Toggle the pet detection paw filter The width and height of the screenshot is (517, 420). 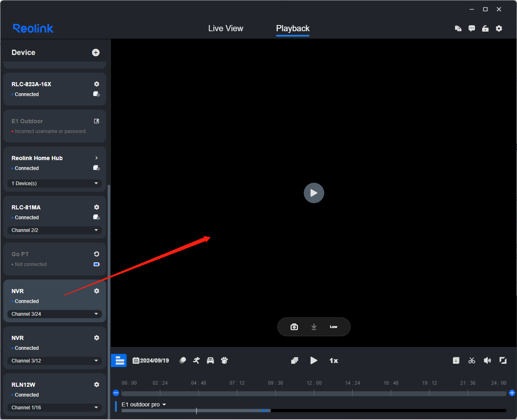[224, 360]
